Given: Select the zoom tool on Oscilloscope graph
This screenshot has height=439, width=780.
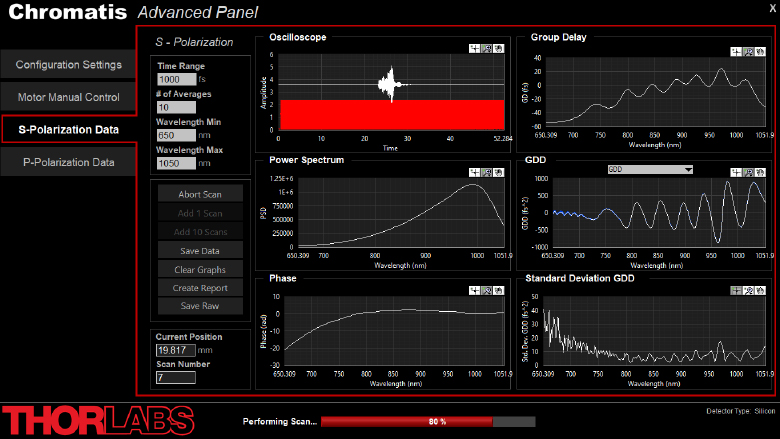Looking at the screenshot, I should click(486, 48).
